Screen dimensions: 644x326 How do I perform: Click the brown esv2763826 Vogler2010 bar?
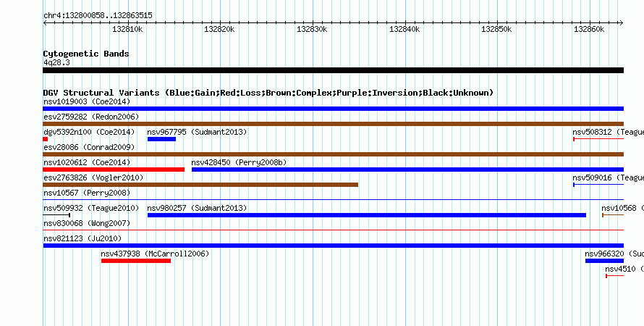[x=200, y=185]
